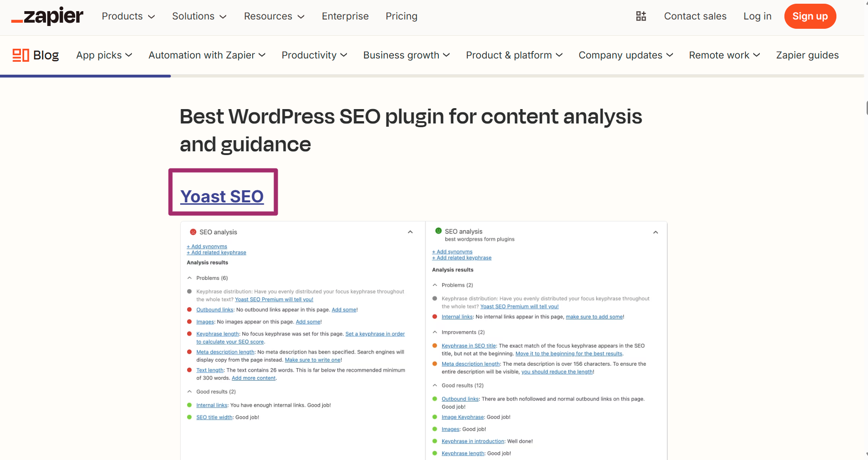Image resolution: width=868 pixels, height=460 pixels.
Task: Open the Yoast SEO heading link
Action: (x=222, y=196)
